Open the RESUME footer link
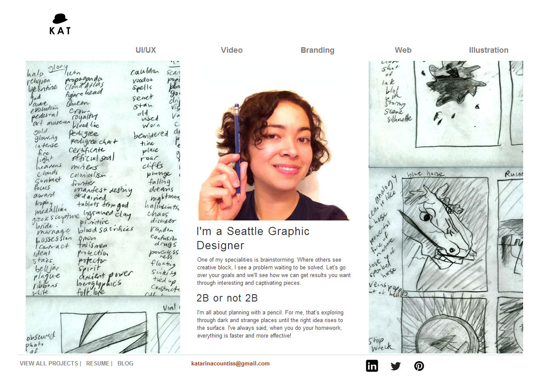 98,363
